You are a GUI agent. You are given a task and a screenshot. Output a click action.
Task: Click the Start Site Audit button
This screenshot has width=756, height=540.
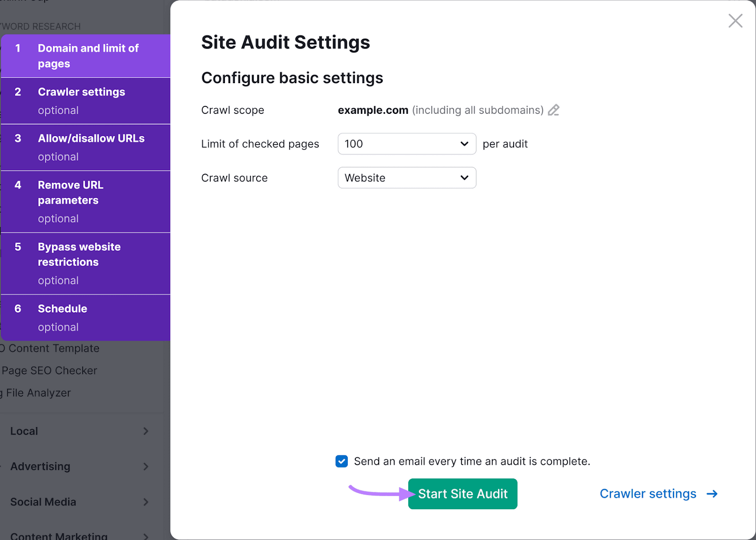click(462, 494)
